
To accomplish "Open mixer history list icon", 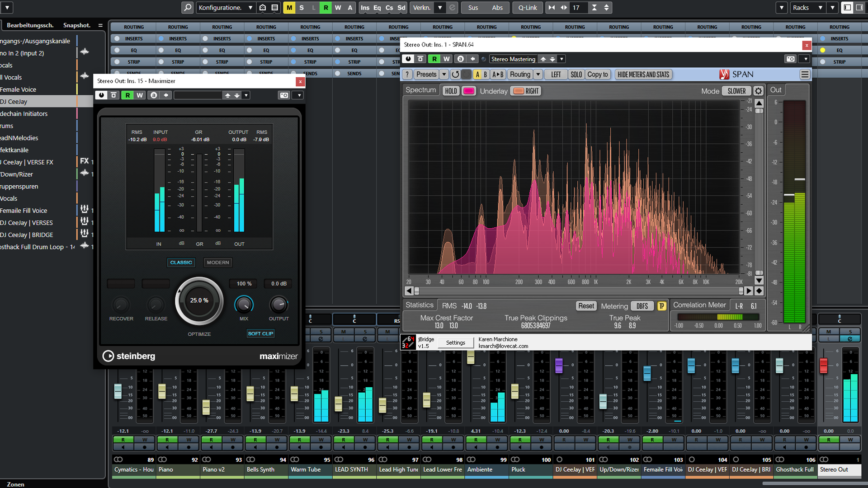I will pyautogui.click(x=275, y=8).
